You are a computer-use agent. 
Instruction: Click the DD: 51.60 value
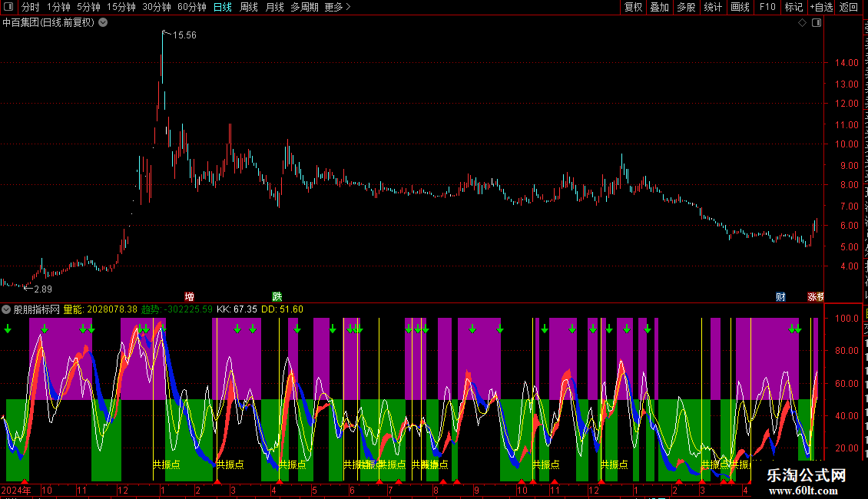tap(283, 310)
